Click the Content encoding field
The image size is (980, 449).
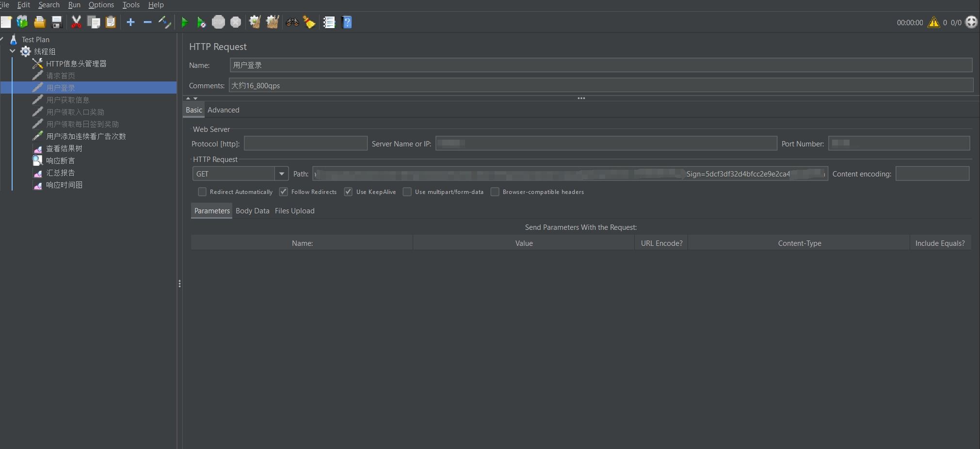932,174
